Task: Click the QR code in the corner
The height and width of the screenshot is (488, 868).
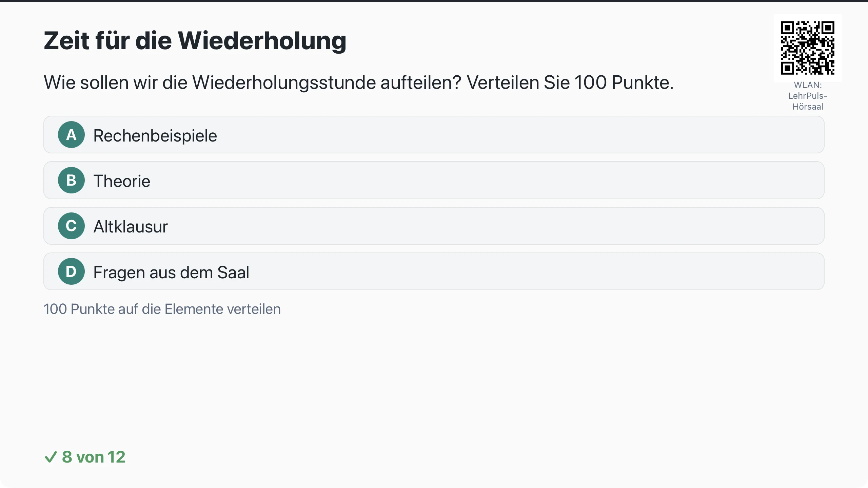Action: (808, 48)
